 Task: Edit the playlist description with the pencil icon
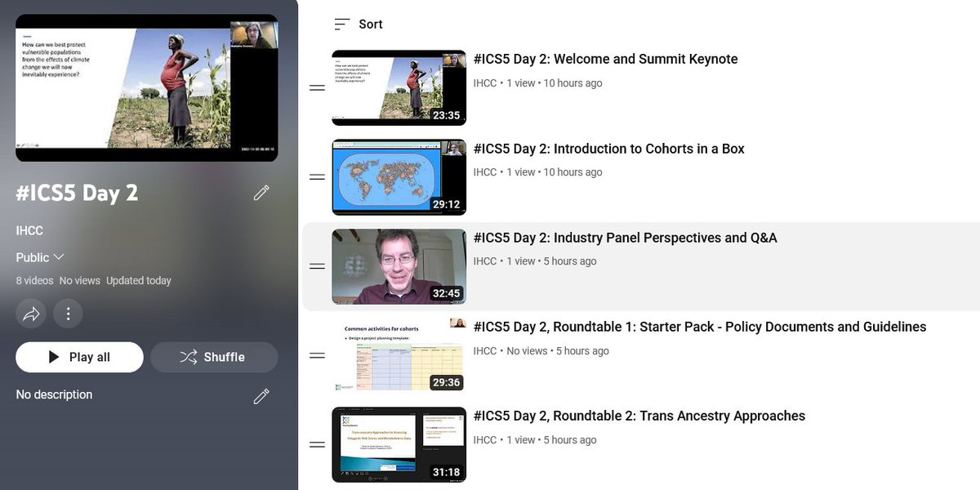click(x=261, y=396)
